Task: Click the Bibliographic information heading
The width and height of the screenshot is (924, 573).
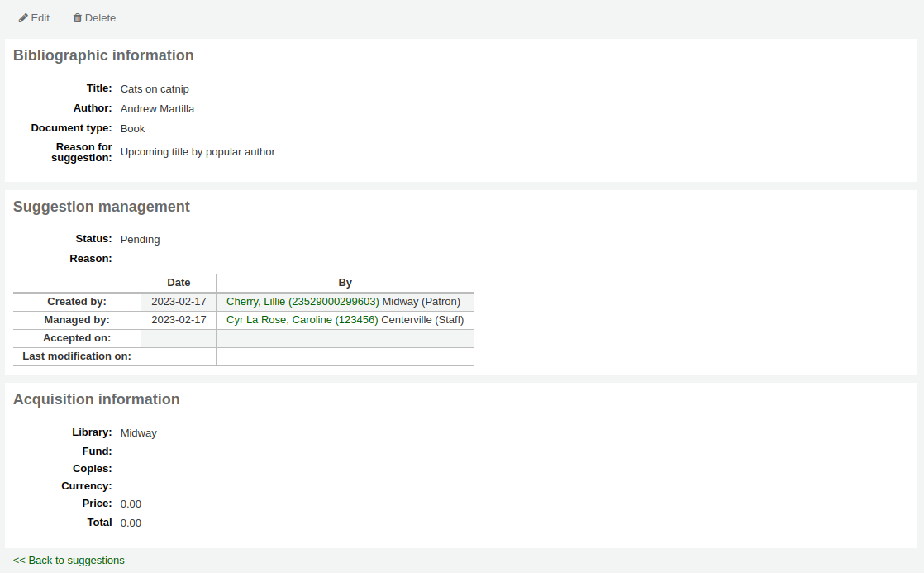Action: (x=103, y=55)
